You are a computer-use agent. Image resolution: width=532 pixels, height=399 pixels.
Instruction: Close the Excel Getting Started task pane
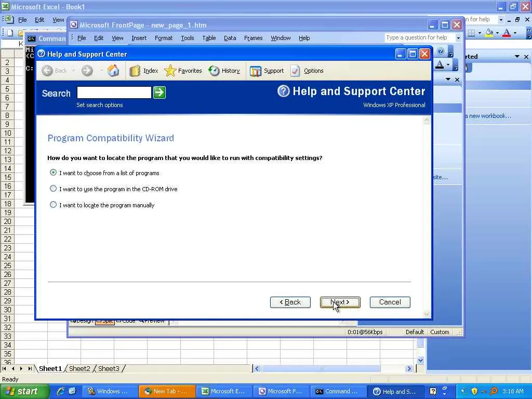(x=526, y=56)
